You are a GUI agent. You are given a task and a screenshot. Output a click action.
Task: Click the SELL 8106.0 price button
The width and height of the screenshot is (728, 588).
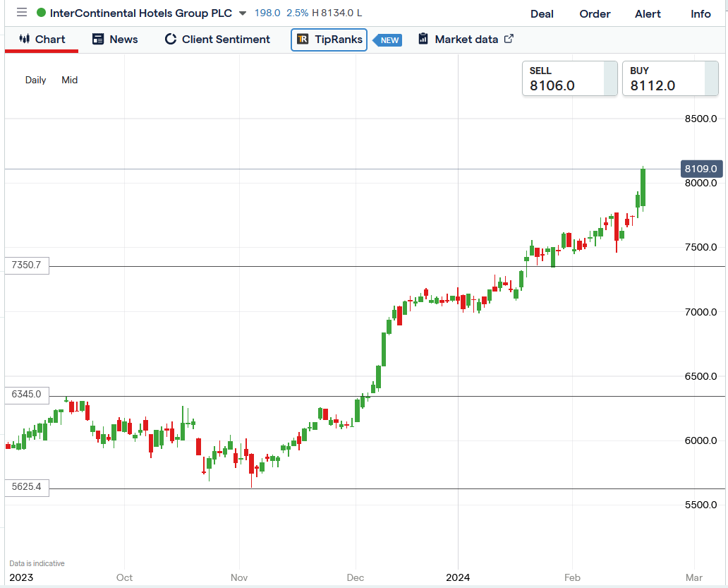(570, 78)
